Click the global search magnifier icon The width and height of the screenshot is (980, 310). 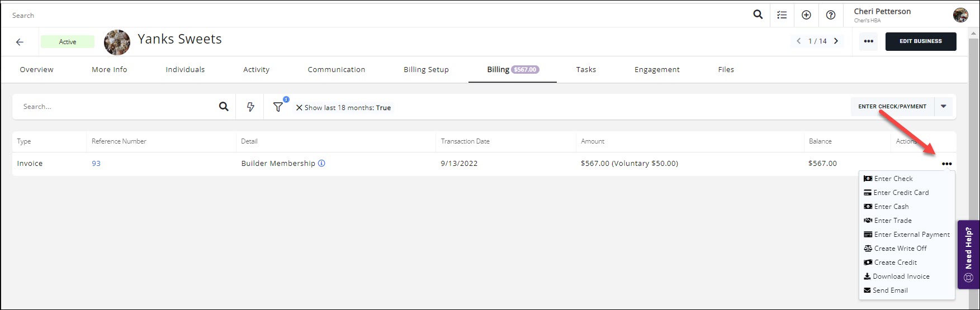click(758, 15)
